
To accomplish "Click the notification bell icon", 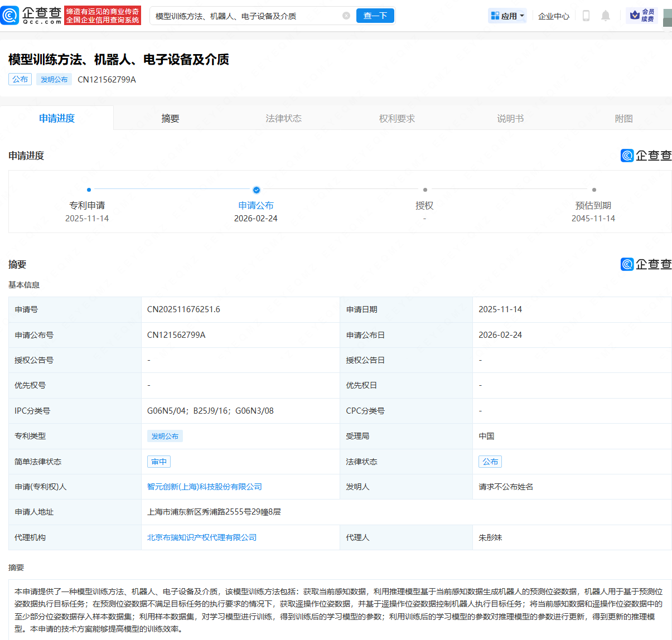I will coord(606,16).
